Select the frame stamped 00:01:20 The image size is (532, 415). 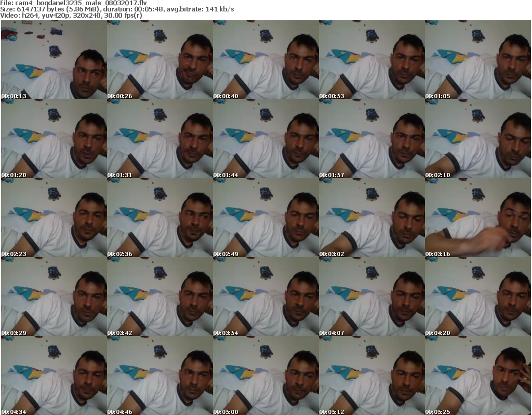(54, 139)
